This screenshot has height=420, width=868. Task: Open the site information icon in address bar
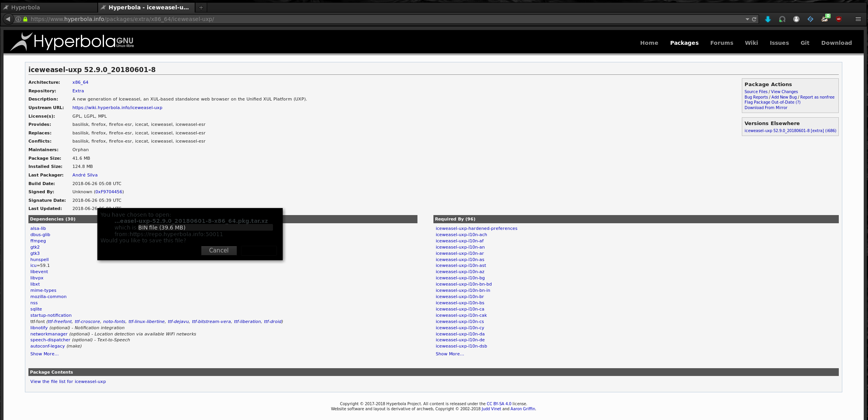click(x=18, y=19)
